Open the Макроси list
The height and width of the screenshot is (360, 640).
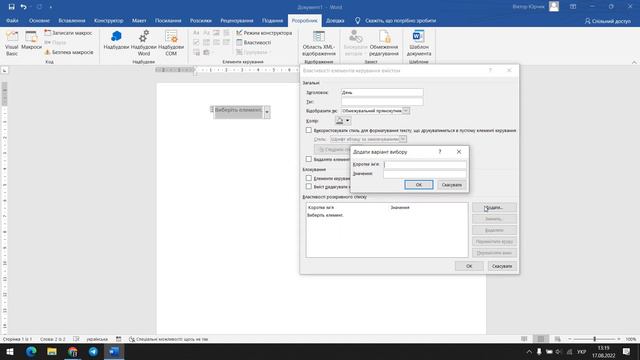(31, 41)
